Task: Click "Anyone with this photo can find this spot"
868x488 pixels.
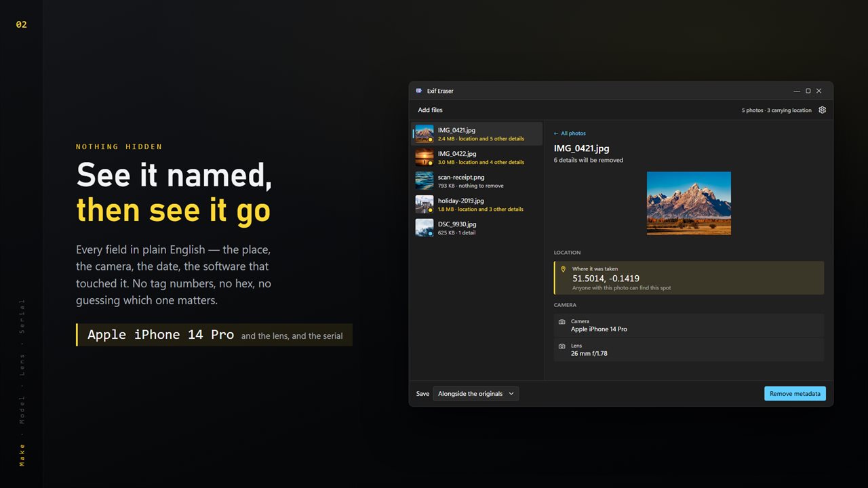Action: (x=622, y=288)
